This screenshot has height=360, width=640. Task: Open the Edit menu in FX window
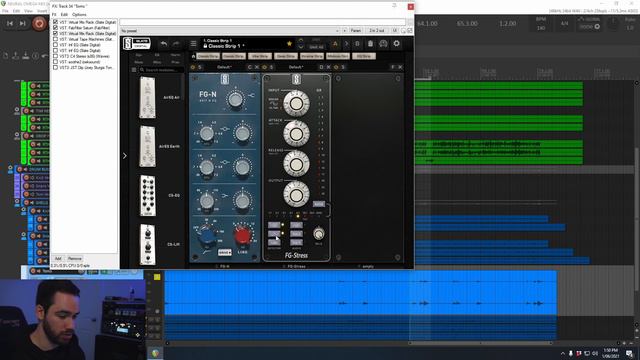(x=64, y=14)
